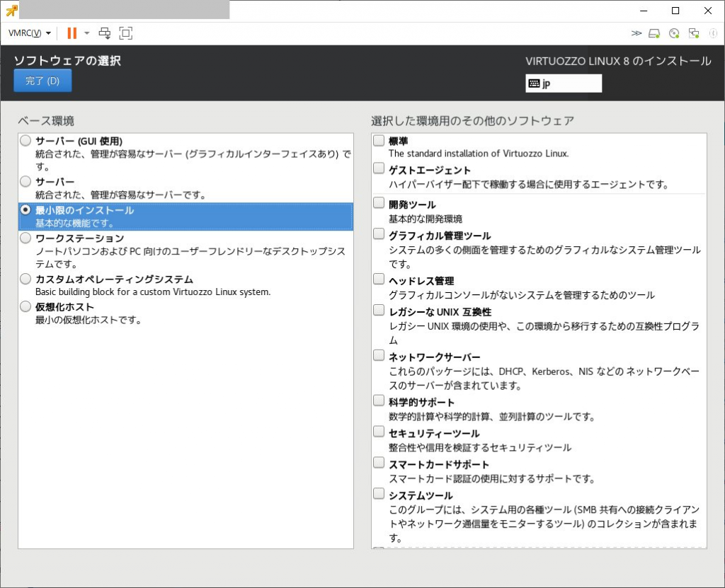Click description '基本的な開発環境'
Viewport: 725px width, 588px height.
point(426,219)
